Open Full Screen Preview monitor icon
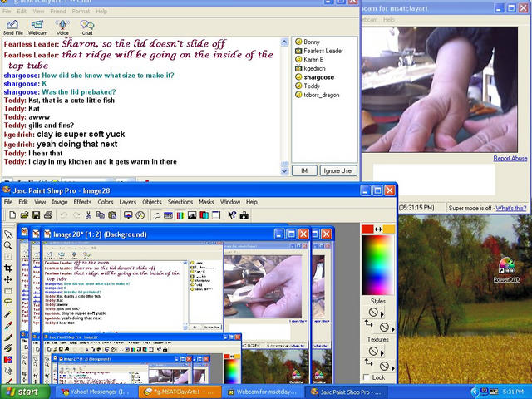Image resolution: width=532 pixels, height=399 pixels. 128,215
